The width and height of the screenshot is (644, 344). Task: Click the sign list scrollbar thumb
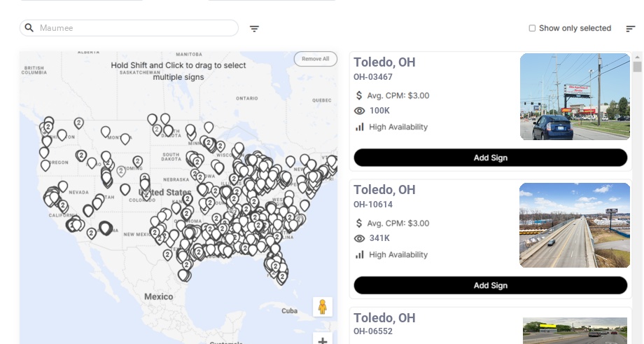click(637, 67)
